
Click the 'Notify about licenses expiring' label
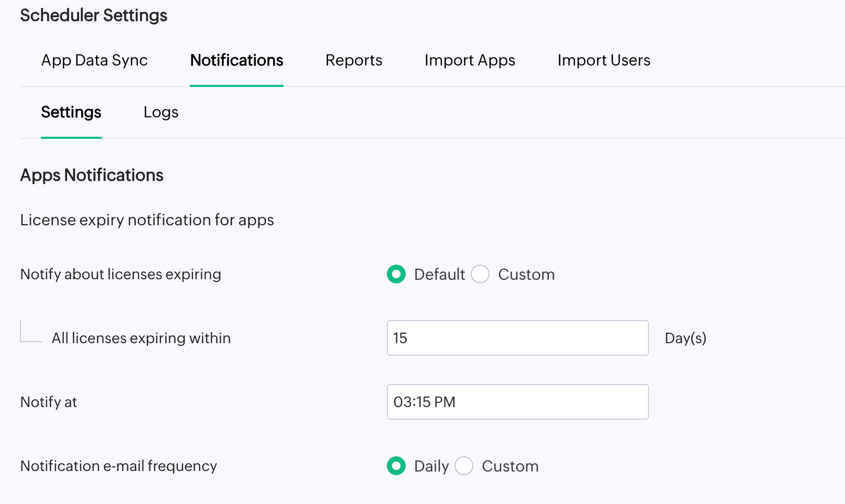click(x=121, y=274)
